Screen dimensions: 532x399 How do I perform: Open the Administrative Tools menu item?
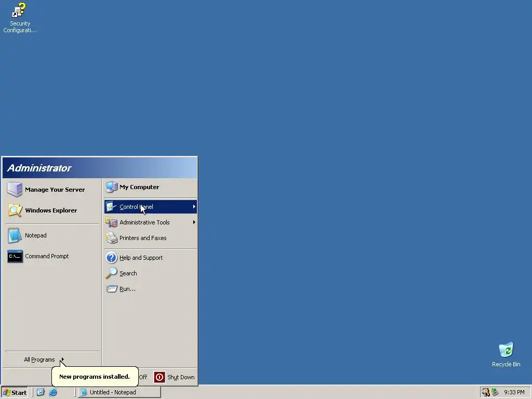point(151,222)
